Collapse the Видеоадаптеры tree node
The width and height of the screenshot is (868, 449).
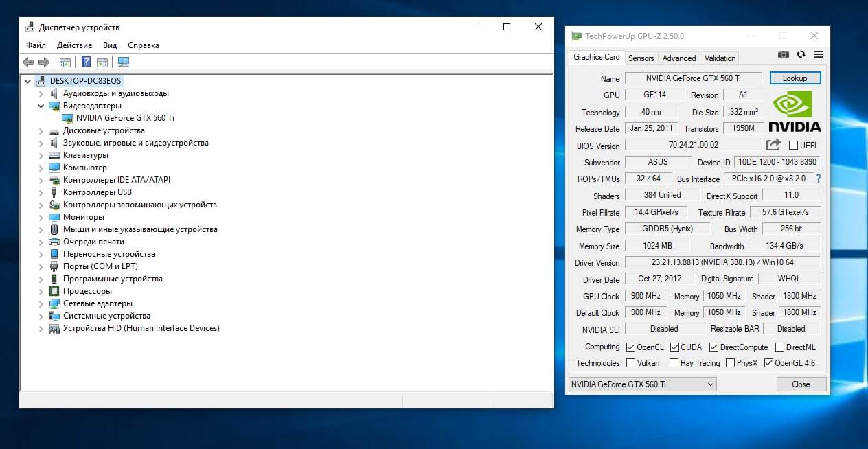(x=41, y=106)
